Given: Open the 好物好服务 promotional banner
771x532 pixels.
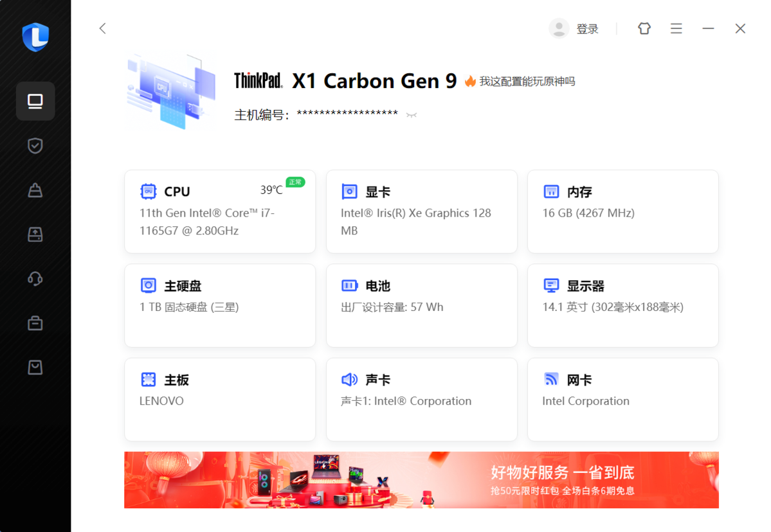Looking at the screenshot, I should click(421, 480).
